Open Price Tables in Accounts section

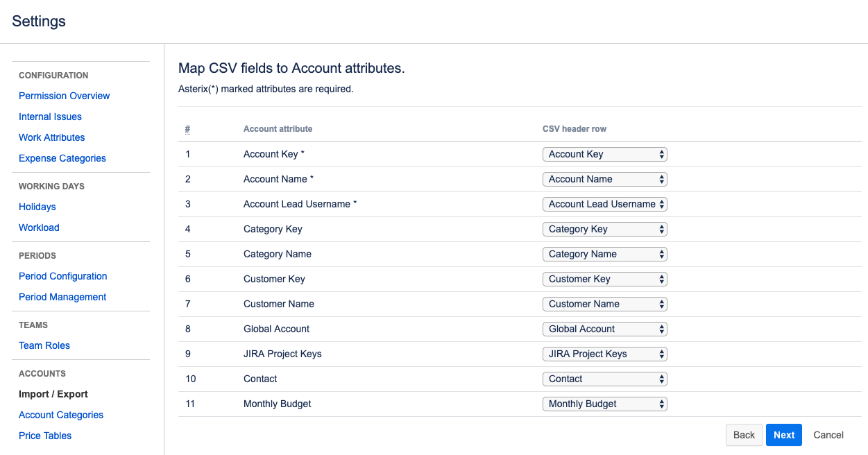pos(45,436)
